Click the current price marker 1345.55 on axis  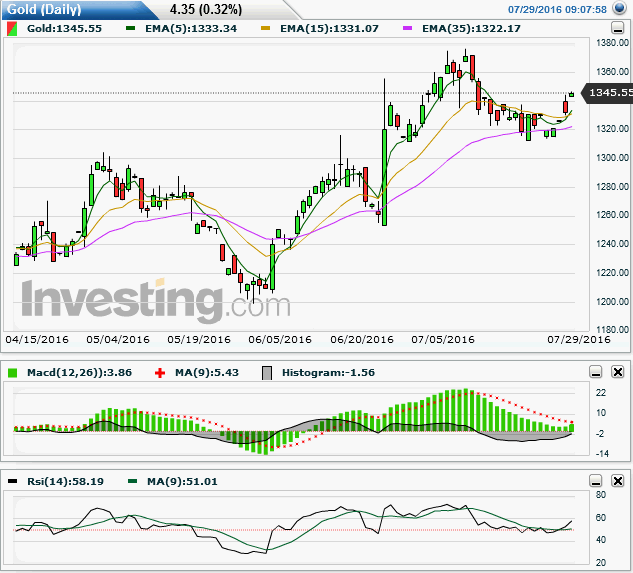tap(608, 93)
